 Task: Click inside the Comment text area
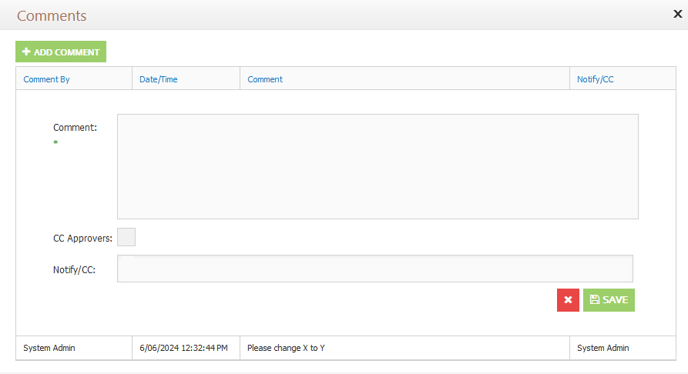coord(378,166)
